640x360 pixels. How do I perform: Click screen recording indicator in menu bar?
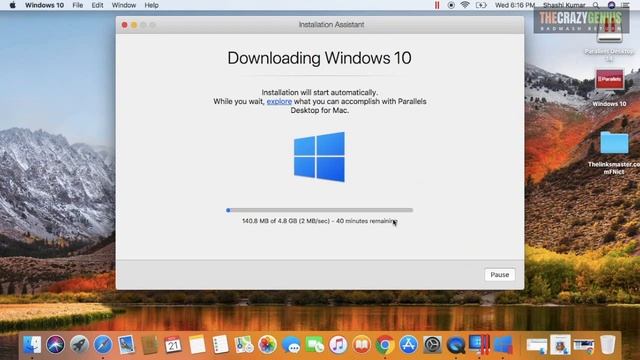(451, 5)
